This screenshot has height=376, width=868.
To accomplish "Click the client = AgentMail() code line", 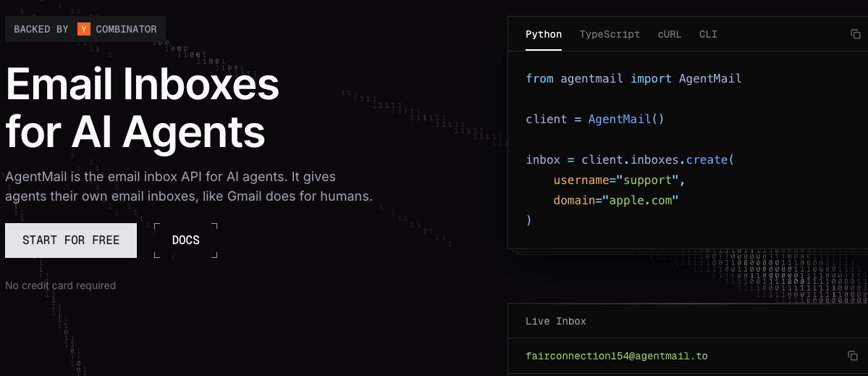I will pos(594,119).
